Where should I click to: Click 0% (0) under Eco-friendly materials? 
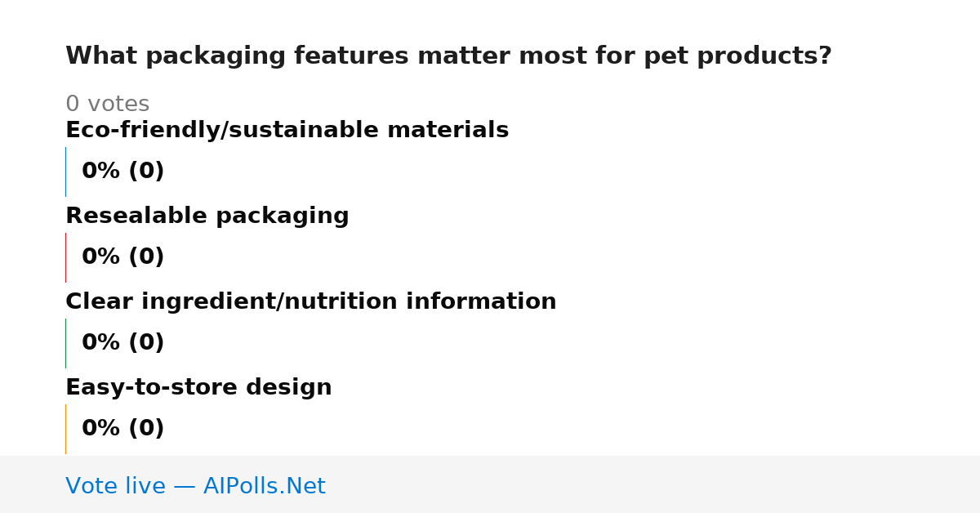[x=122, y=171]
